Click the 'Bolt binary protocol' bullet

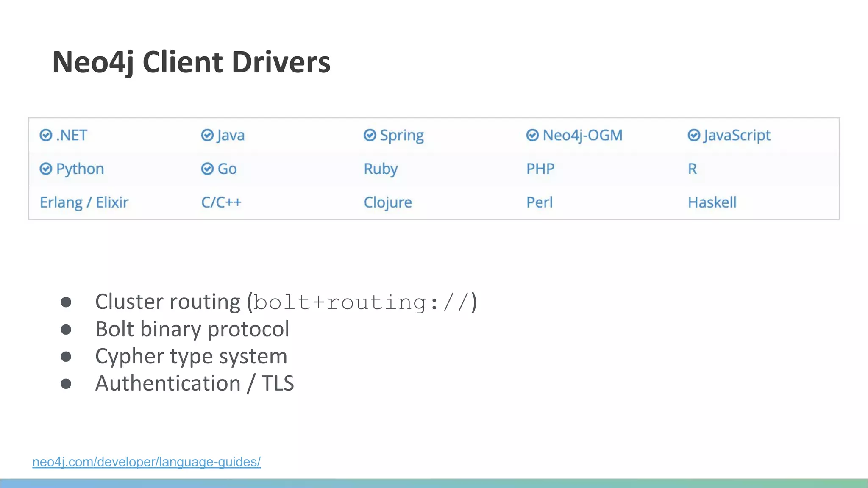[x=192, y=330]
